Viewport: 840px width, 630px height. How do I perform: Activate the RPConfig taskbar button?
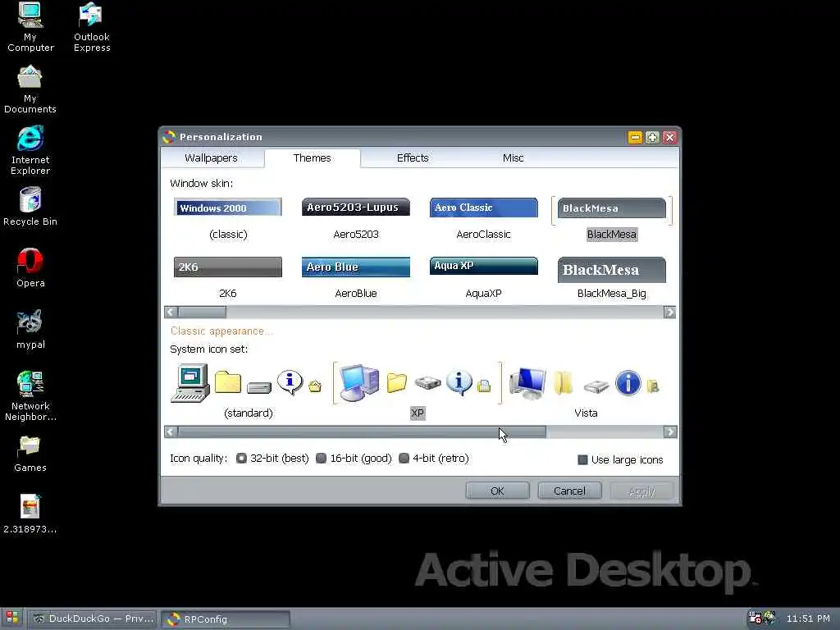226,619
